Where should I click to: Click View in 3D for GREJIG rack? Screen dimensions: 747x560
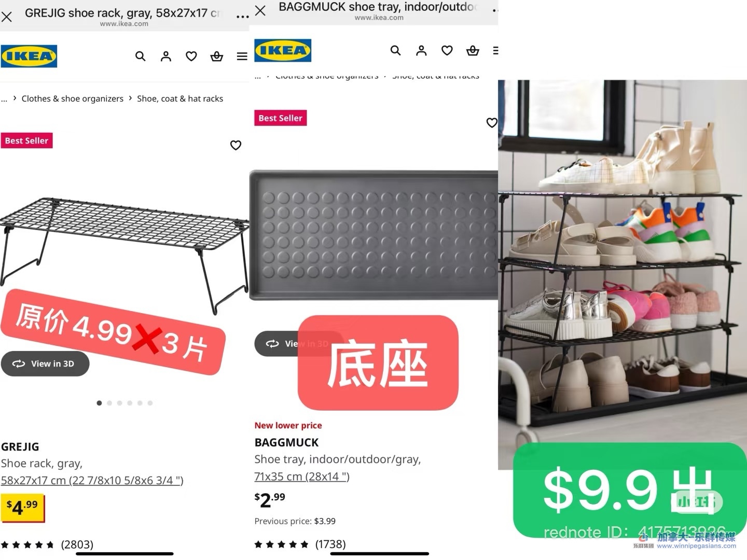pos(45,363)
